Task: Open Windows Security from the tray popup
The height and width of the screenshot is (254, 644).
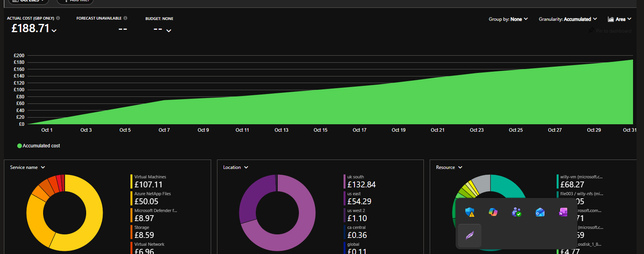Action: pos(470,212)
